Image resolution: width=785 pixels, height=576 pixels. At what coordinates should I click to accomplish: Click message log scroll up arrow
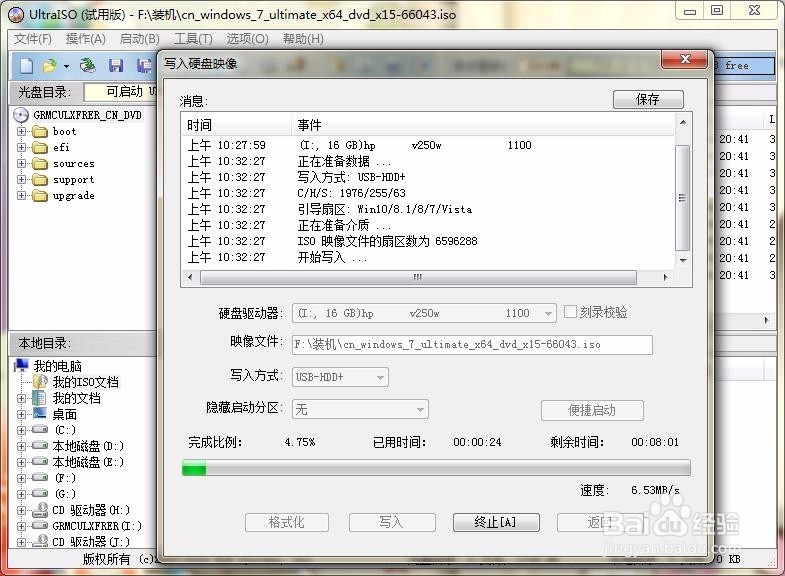coord(682,123)
